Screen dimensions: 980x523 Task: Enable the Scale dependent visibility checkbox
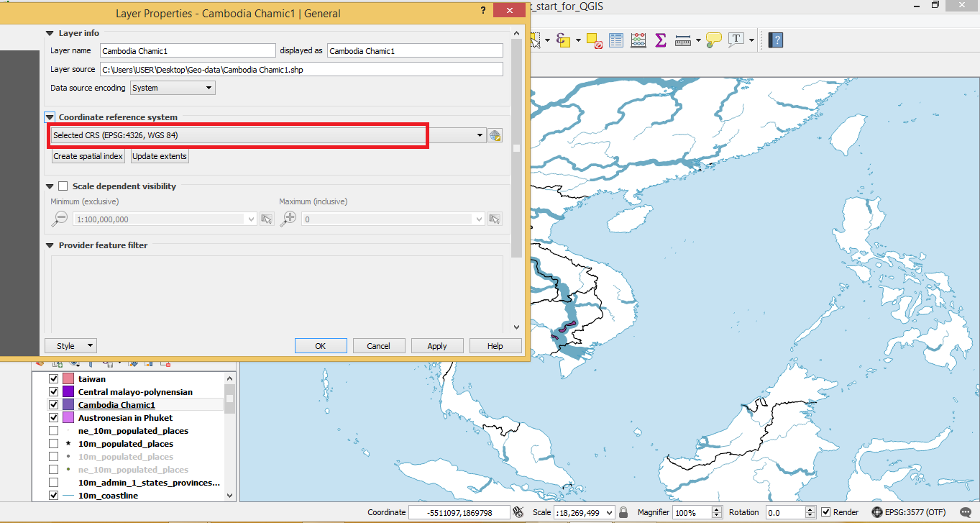coord(63,186)
